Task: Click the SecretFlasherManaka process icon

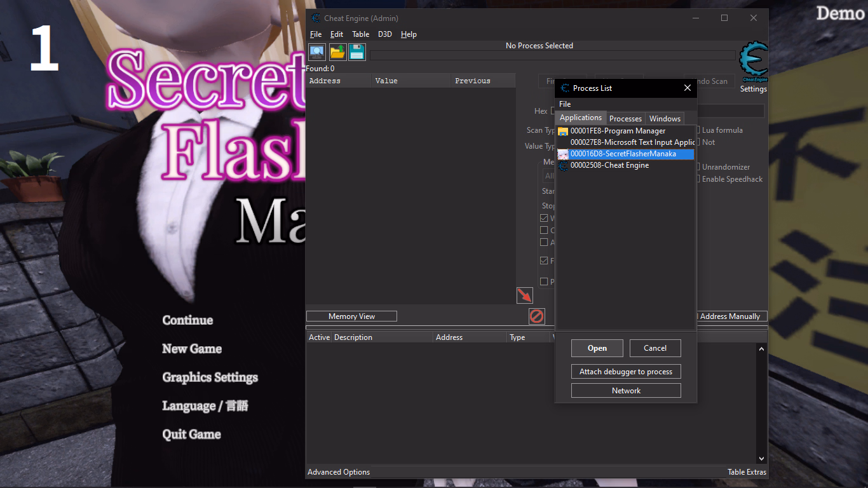Action: tap(563, 154)
